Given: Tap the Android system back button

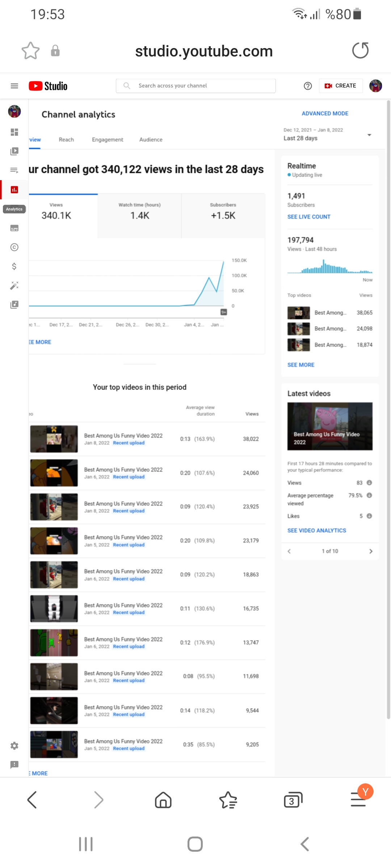Looking at the screenshot, I should (305, 844).
